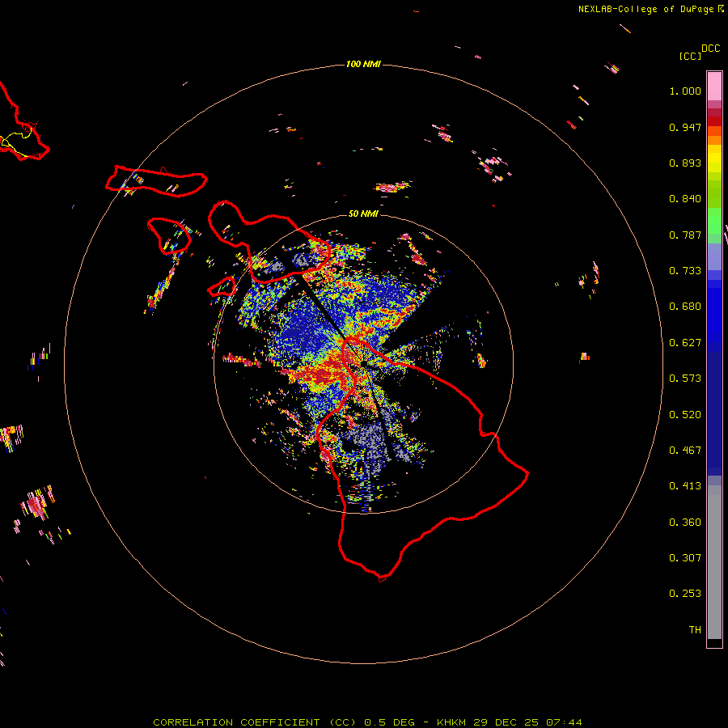Click the 0.413 scale value
The width and height of the screenshot is (728, 728).
(x=685, y=486)
